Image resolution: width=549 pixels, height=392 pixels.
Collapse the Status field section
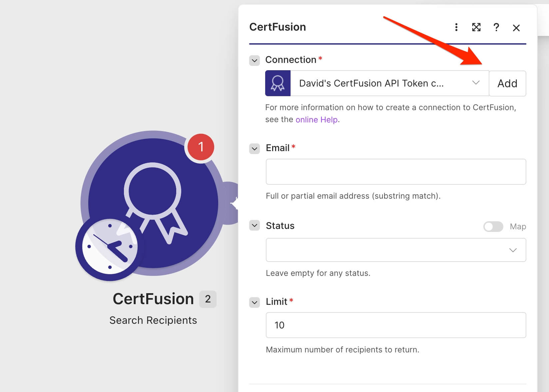click(x=255, y=225)
